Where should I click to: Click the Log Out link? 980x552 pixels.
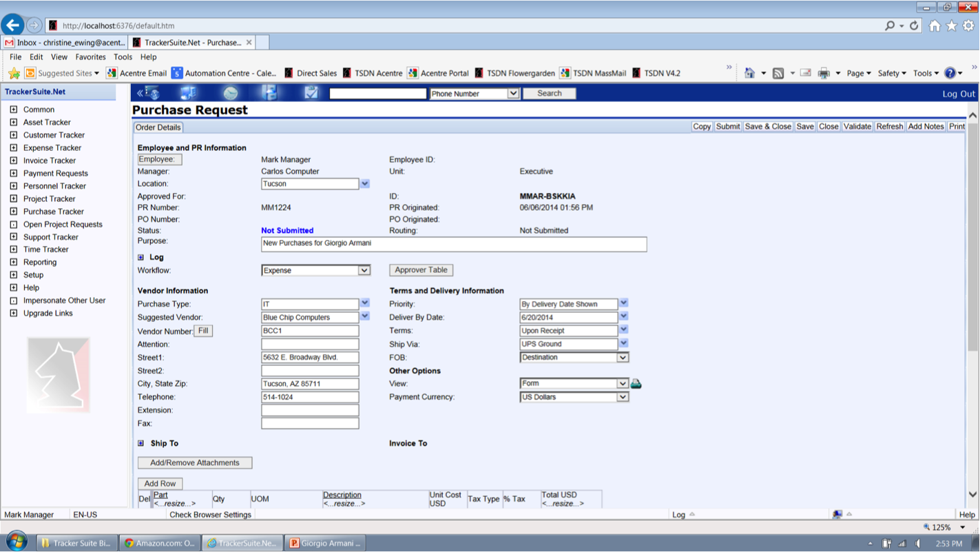(959, 94)
